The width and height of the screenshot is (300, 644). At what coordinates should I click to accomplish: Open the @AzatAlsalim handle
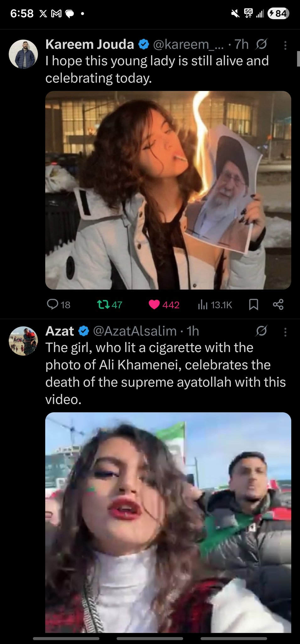(x=135, y=331)
